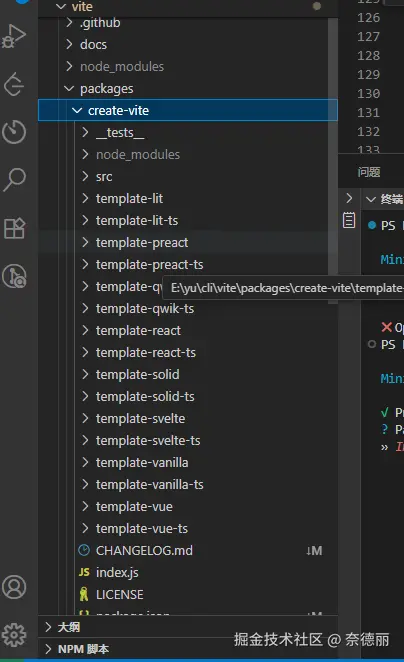Expand the NPM 脚本 section
The image size is (404, 662).
pos(49,649)
